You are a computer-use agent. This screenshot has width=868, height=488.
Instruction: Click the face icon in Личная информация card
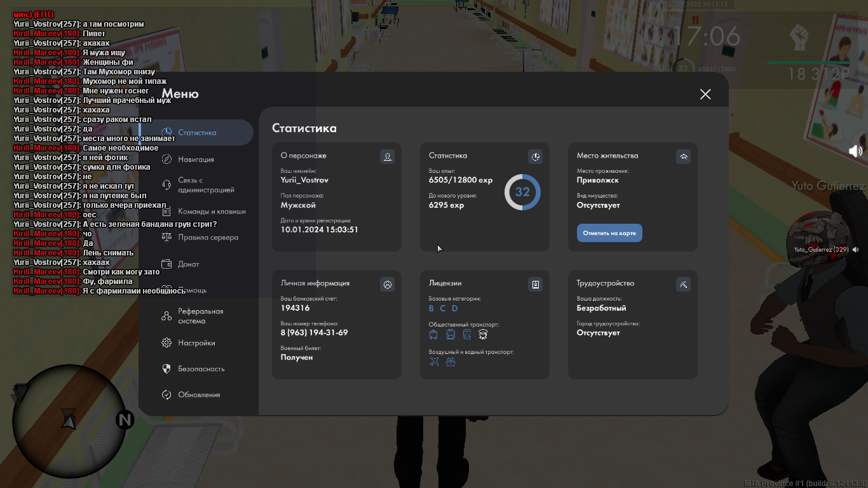(387, 285)
